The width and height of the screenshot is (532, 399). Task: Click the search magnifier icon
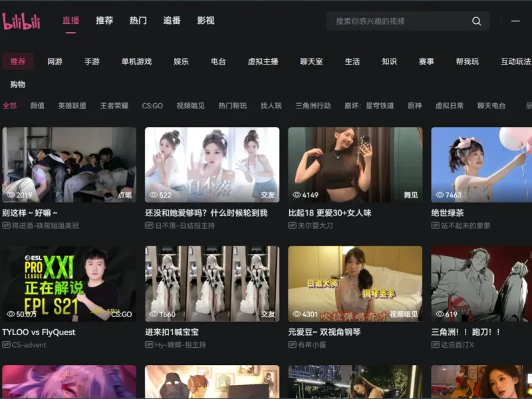(476, 21)
